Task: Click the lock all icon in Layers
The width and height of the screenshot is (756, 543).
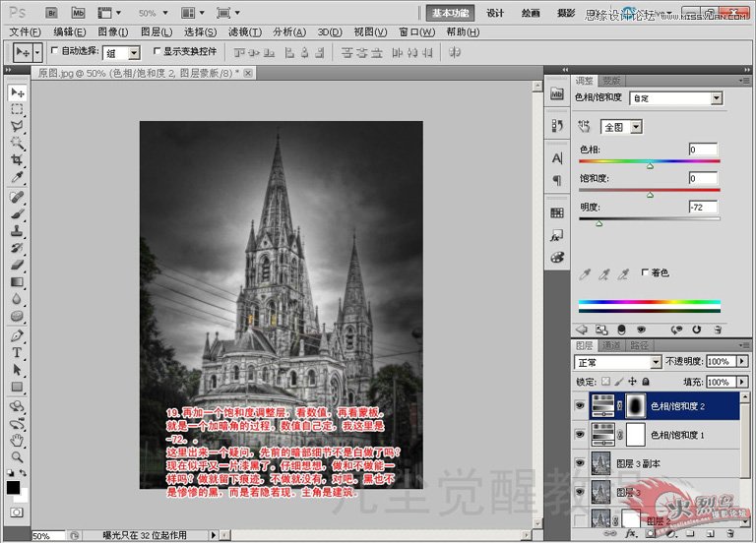Action: click(647, 382)
